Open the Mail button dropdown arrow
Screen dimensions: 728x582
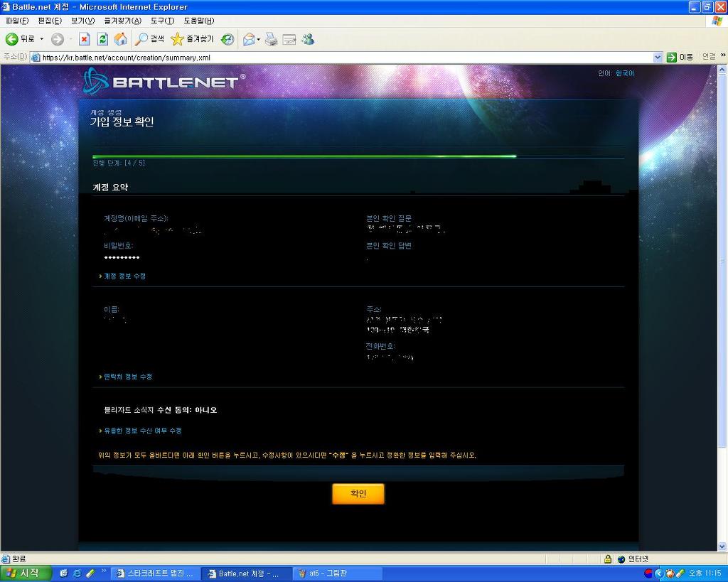(x=258, y=40)
